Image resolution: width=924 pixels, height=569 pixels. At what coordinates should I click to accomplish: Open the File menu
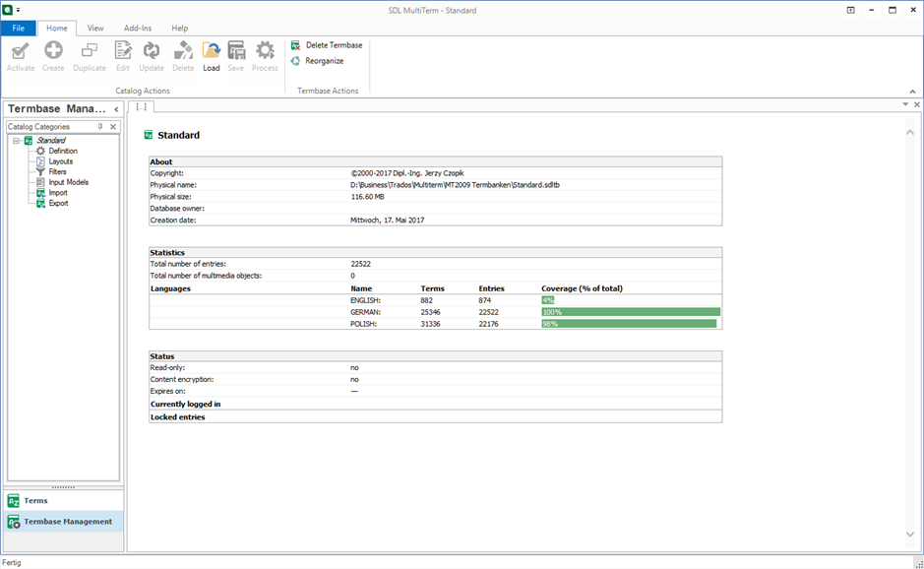point(18,29)
